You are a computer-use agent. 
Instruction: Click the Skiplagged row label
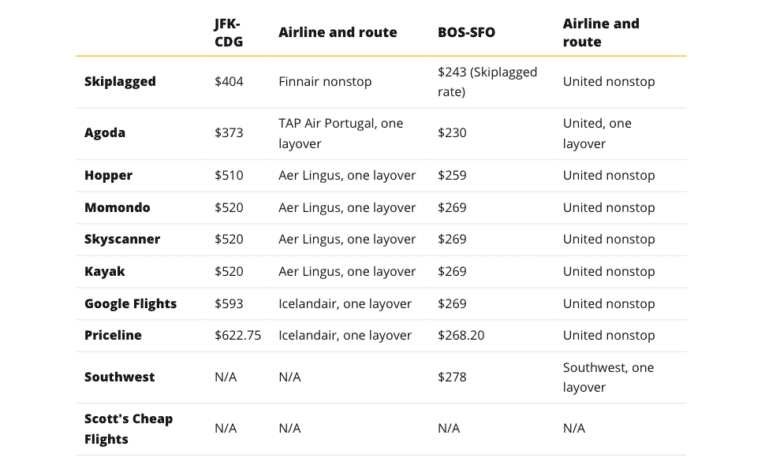point(120,82)
